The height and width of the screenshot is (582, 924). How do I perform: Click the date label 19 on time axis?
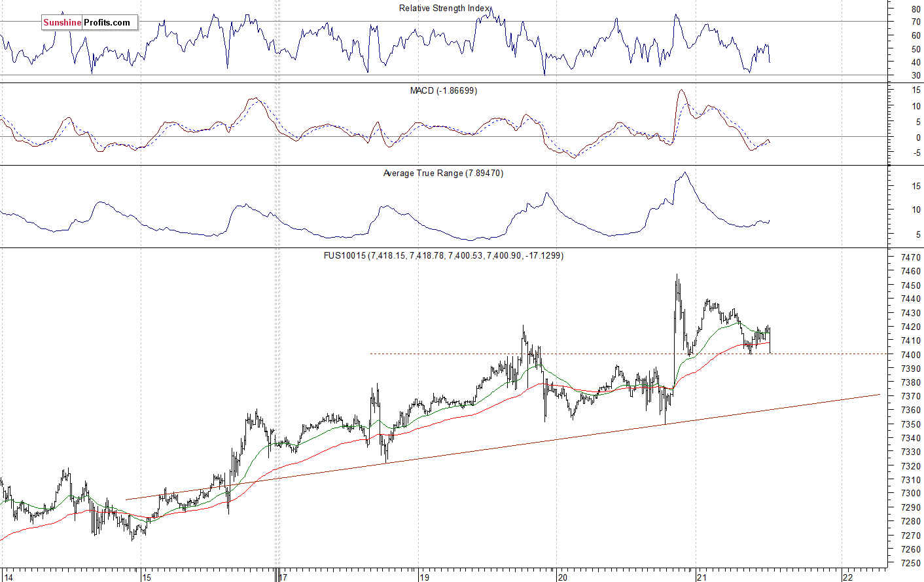coord(424,577)
